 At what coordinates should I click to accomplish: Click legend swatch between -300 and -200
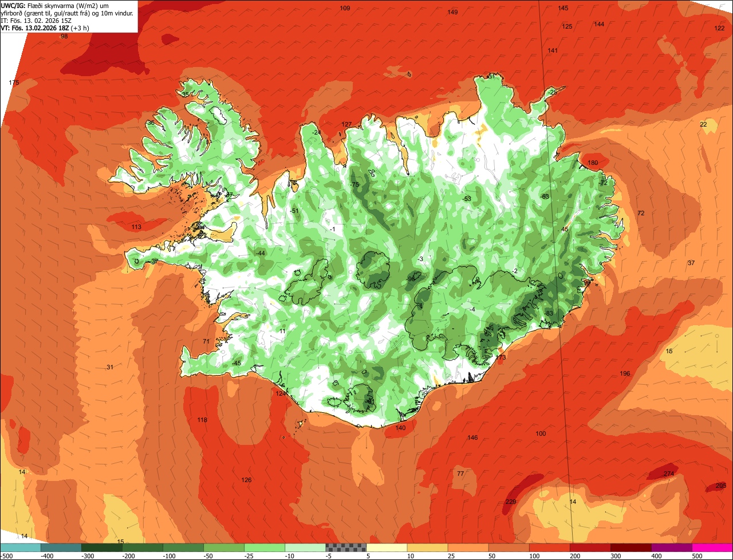[x=102, y=547]
